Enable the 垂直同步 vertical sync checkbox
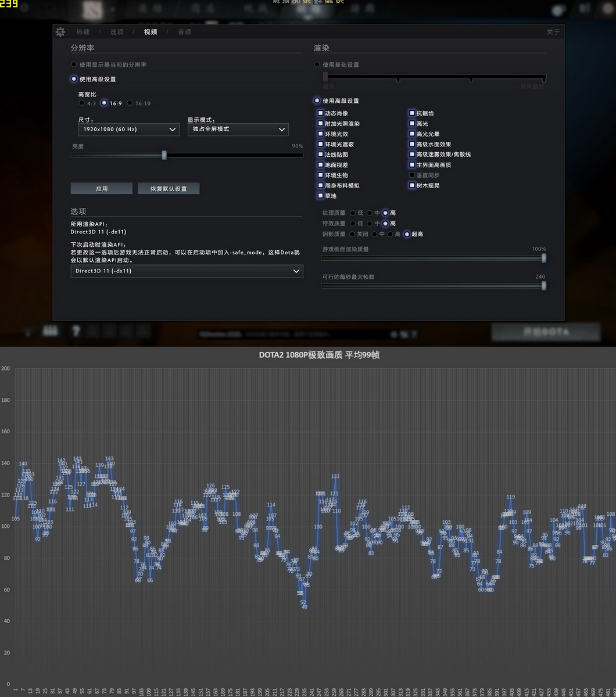This screenshot has width=616, height=697. [x=412, y=175]
